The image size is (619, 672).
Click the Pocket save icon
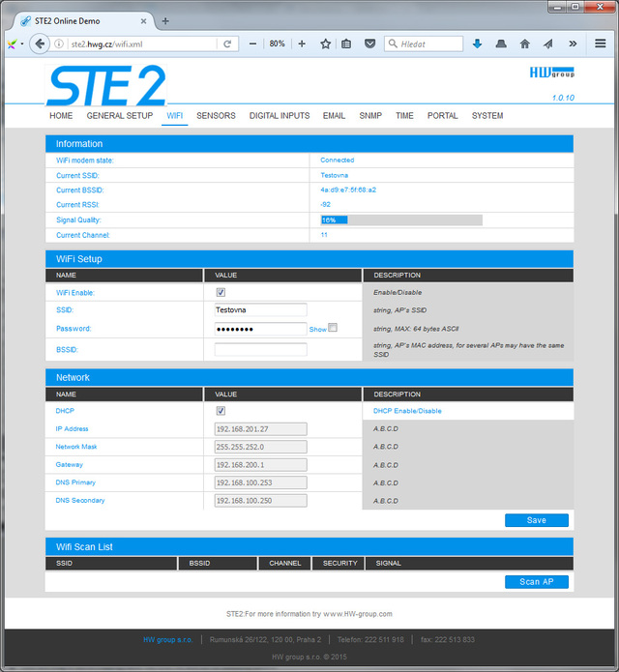point(369,44)
